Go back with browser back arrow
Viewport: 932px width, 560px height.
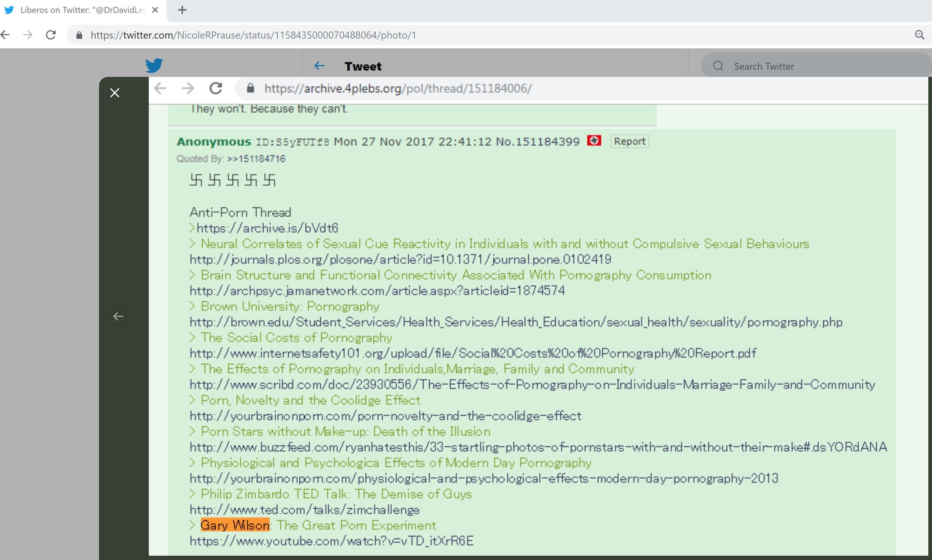click(5, 35)
